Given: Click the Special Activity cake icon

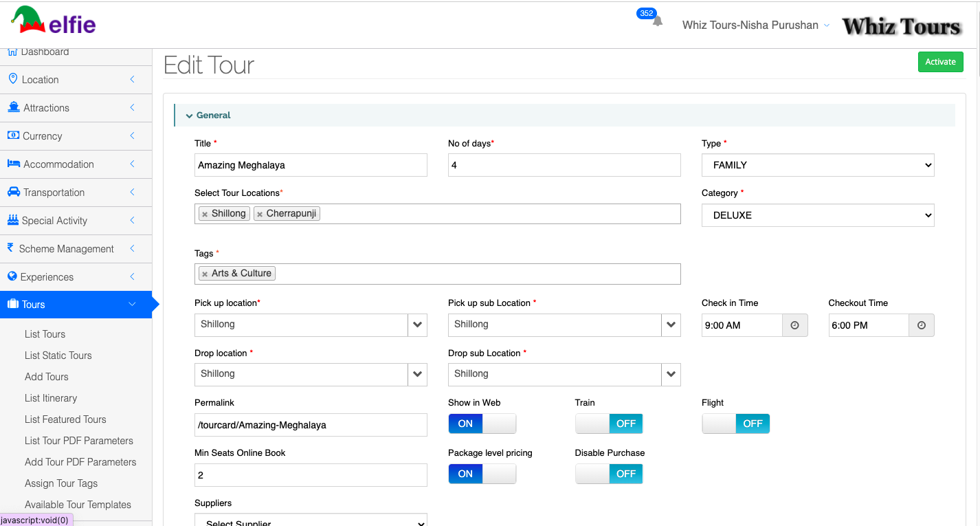Looking at the screenshot, I should (13, 220).
